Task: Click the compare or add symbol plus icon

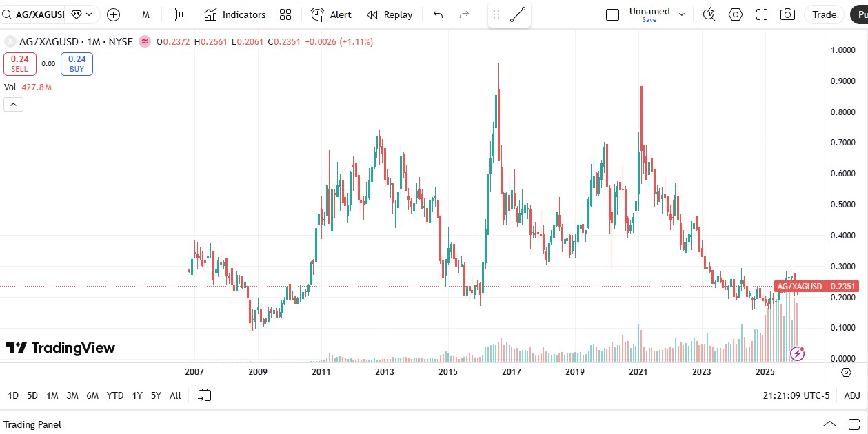Action: tap(114, 14)
